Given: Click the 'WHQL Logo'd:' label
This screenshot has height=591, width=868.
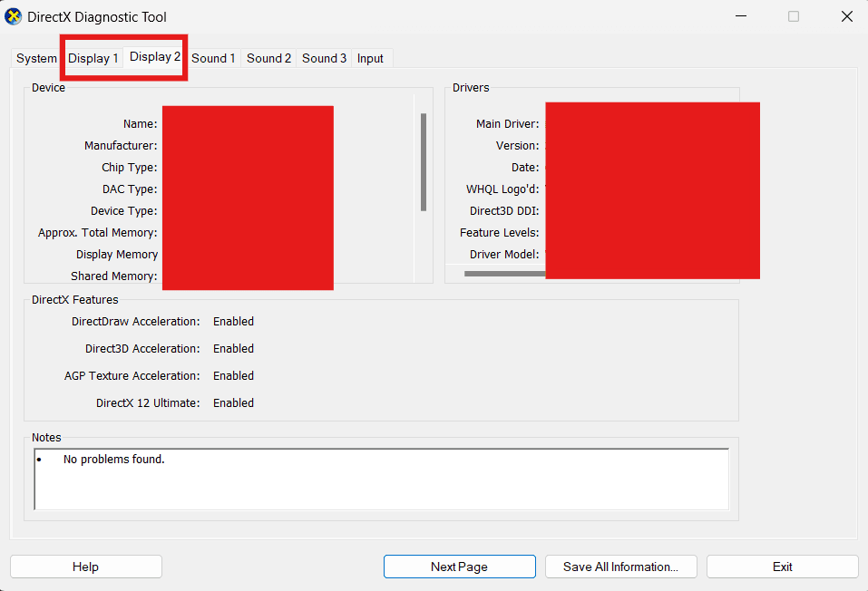Looking at the screenshot, I should [x=502, y=189].
